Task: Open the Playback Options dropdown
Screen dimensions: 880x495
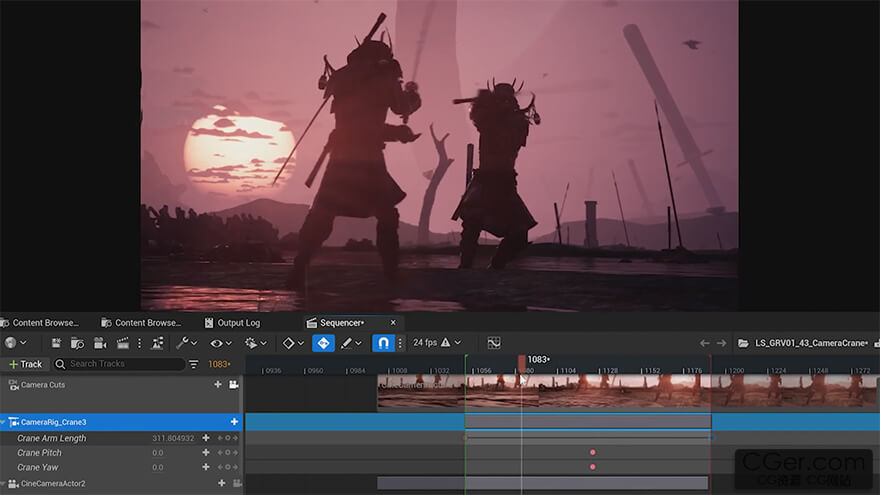Action: click(256, 343)
